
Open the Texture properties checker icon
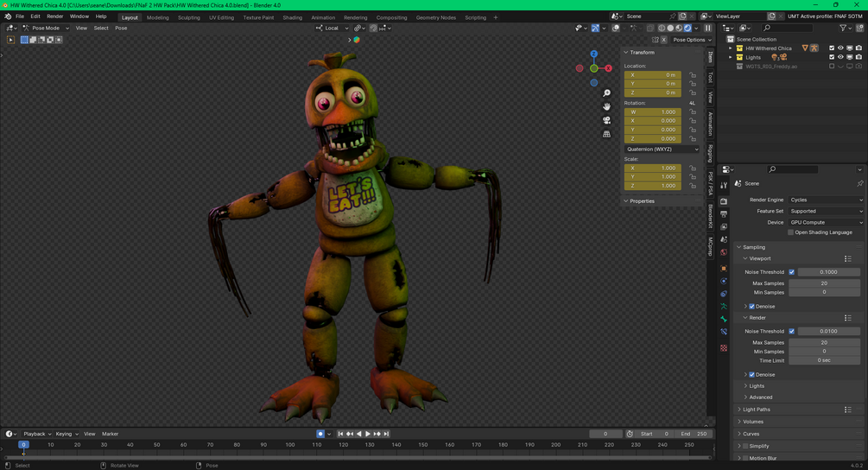724,348
